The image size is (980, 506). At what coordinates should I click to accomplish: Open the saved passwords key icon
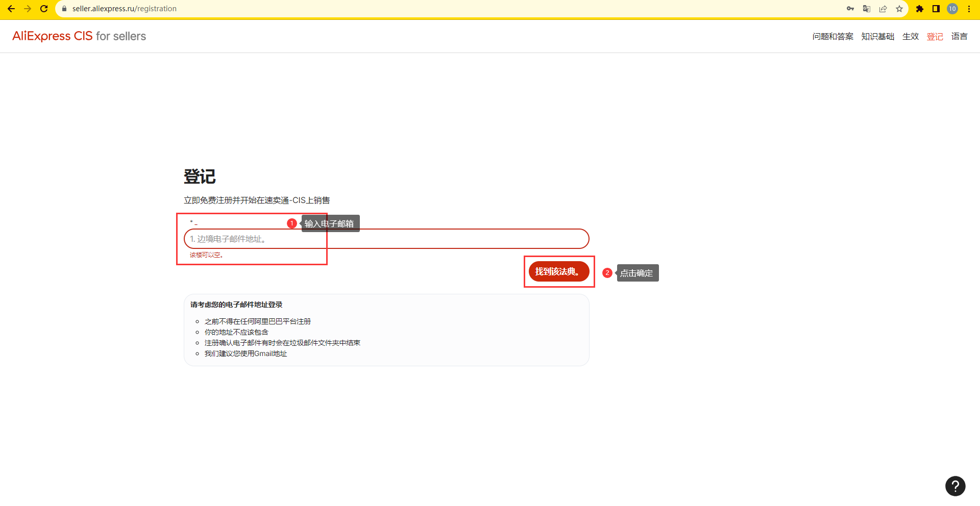(850, 9)
